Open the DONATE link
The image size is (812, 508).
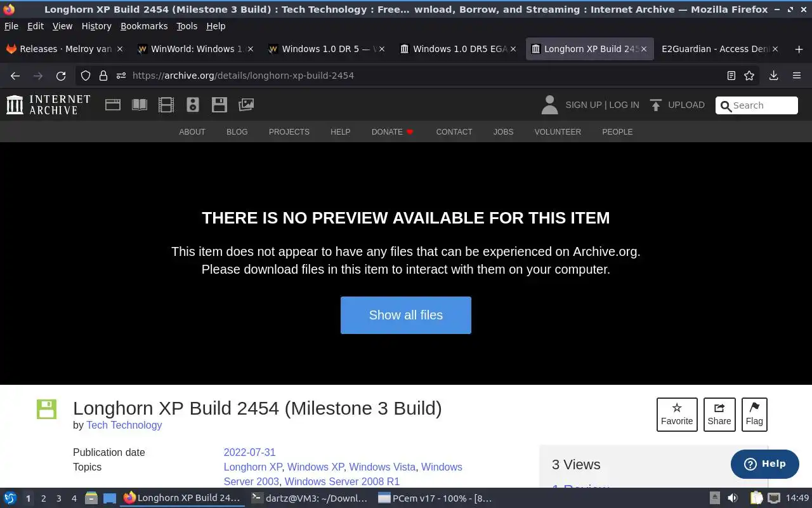392,132
